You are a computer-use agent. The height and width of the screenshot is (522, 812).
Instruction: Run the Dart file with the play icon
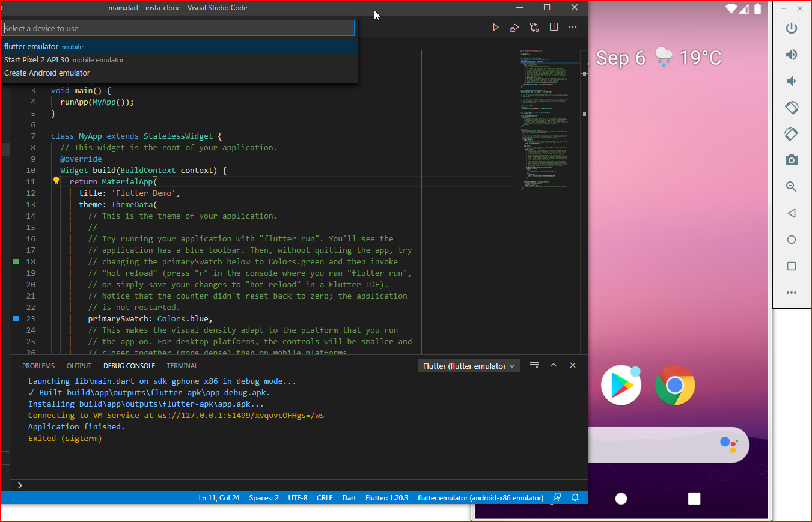(x=495, y=28)
